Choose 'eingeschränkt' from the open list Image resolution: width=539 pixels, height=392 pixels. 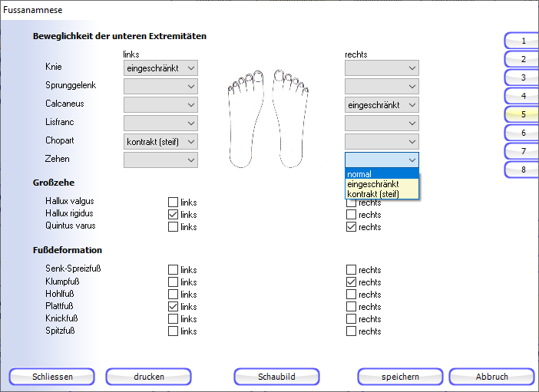[x=382, y=184]
